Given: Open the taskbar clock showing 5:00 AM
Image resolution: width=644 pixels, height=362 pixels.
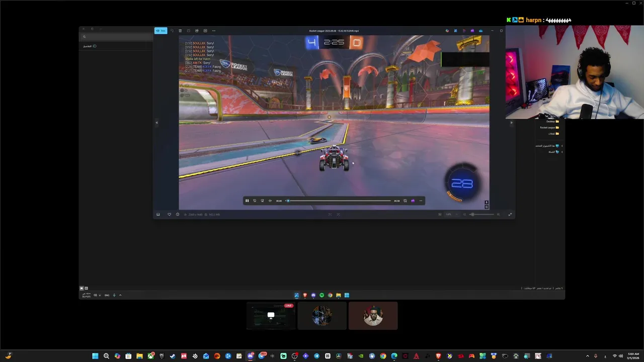Looking at the screenshot, I should pos(633,356).
